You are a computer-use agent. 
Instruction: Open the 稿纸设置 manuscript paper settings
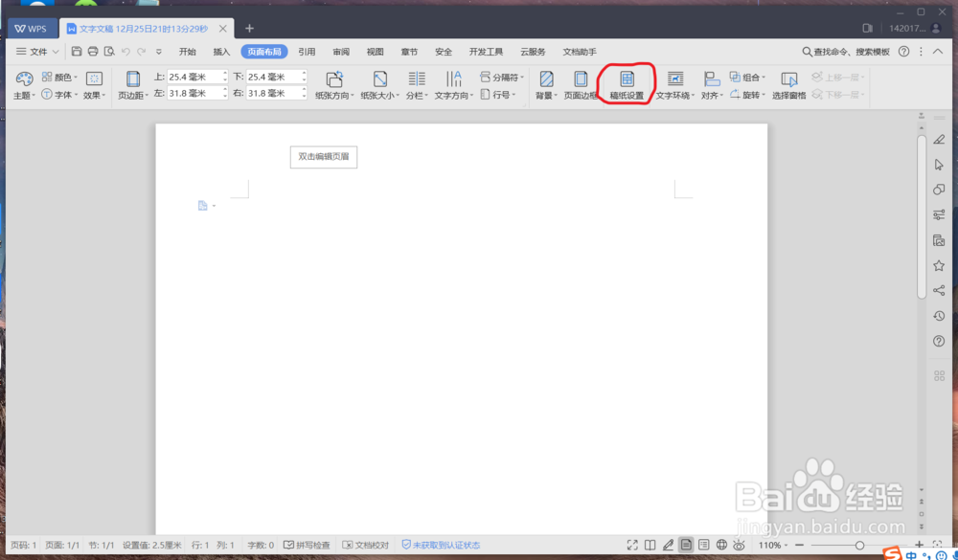pyautogui.click(x=627, y=85)
